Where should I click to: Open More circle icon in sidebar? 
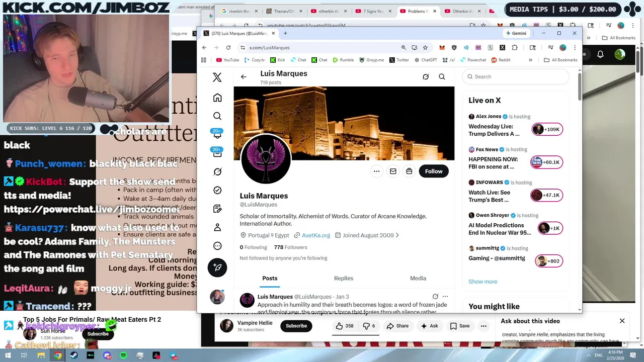(217, 246)
